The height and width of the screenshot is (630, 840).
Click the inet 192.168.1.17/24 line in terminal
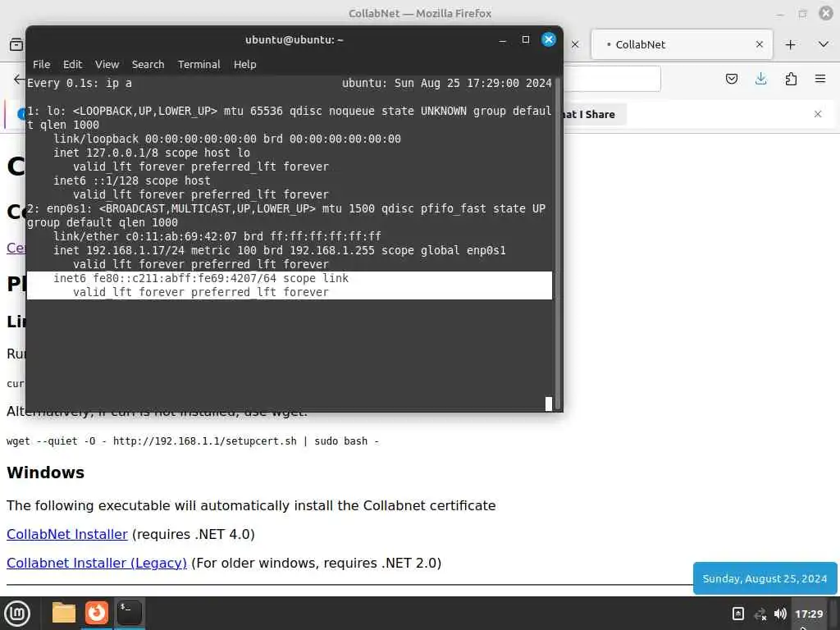tap(279, 250)
